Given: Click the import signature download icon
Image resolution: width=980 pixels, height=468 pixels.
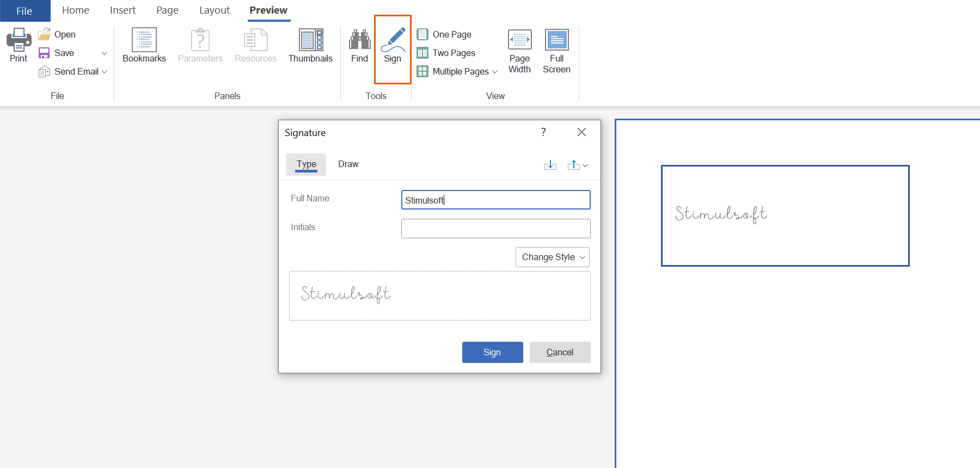Looking at the screenshot, I should pos(550,165).
